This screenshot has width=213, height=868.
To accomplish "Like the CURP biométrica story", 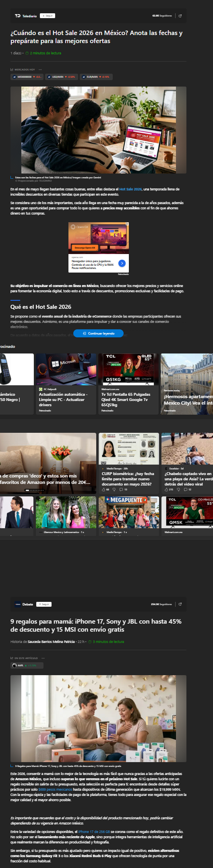I will [x=103, y=490].
